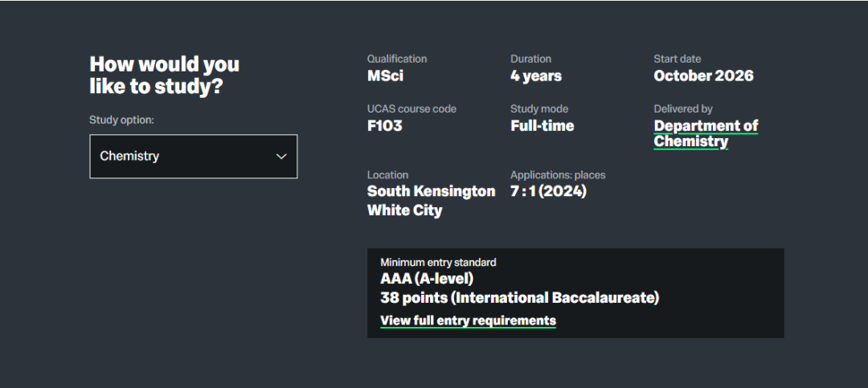Image resolution: width=868 pixels, height=388 pixels.
Task: Click the 'Qualification' label
Action: (397, 59)
